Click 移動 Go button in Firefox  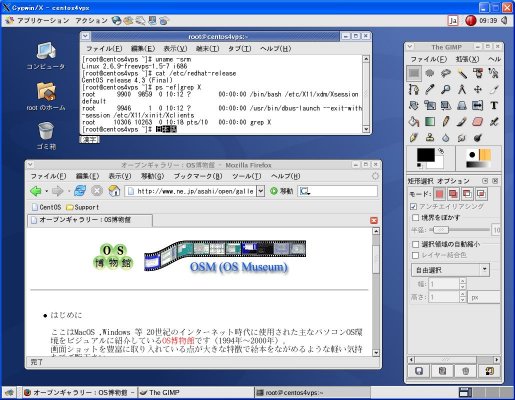pos(282,191)
